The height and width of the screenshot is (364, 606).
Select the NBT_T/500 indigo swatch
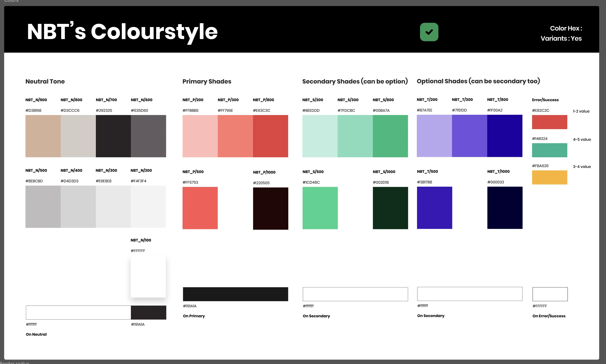pos(434,208)
